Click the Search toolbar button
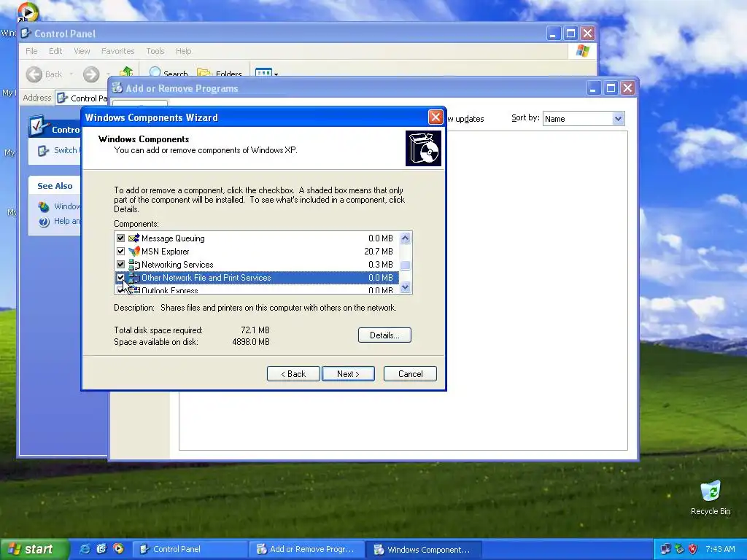This screenshot has height=560, width=747. tap(169, 73)
